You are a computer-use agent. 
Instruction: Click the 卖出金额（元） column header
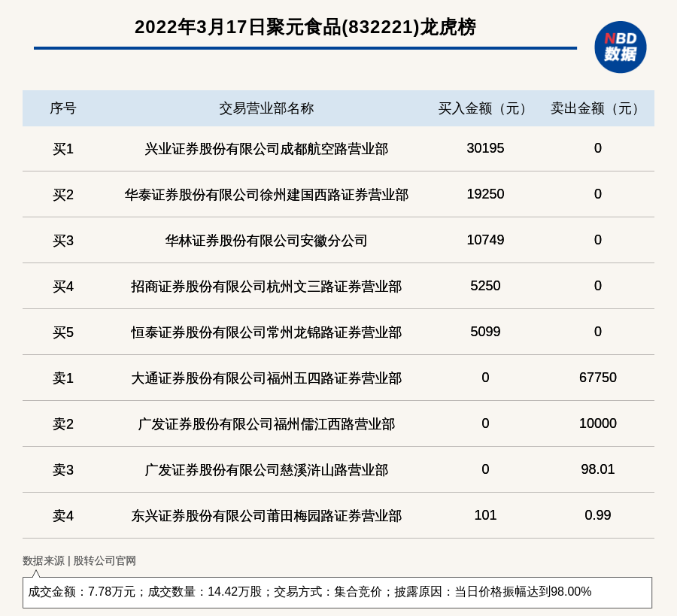pyautogui.click(x=597, y=108)
